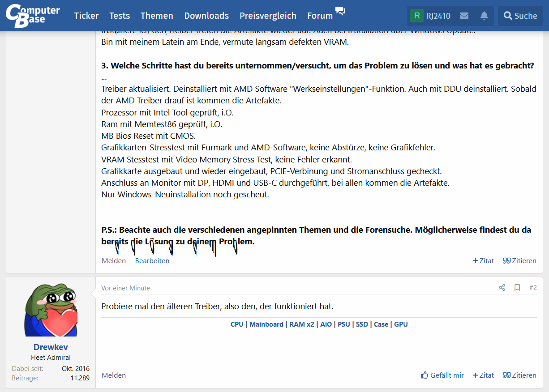Click the 'Okt. 2016' join date

click(x=76, y=369)
